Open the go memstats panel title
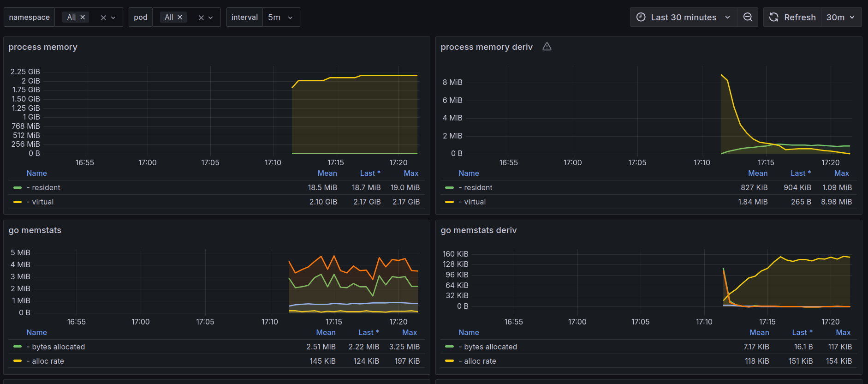868x384 pixels. click(x=35, y=230)
